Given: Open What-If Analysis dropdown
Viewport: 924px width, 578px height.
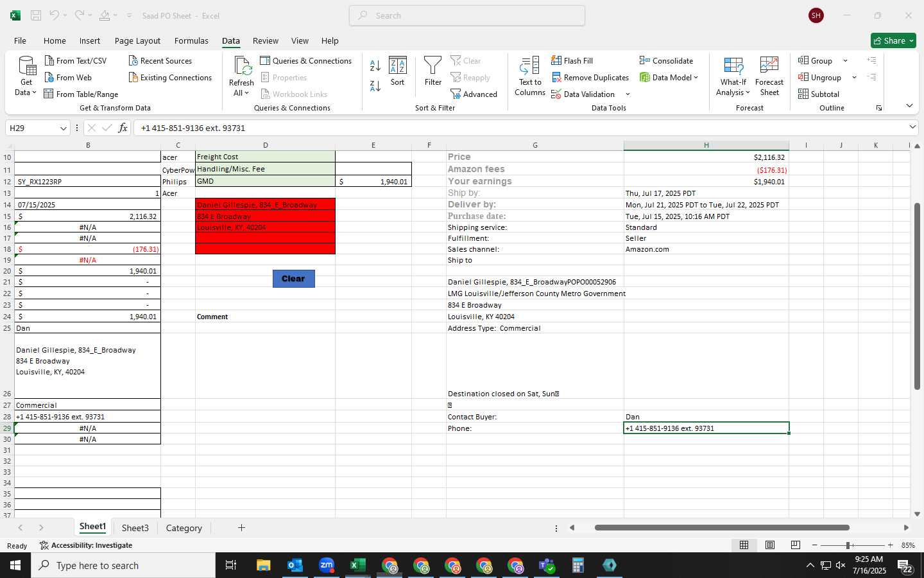Looking at the screenshot, I should tap(733, 76).
